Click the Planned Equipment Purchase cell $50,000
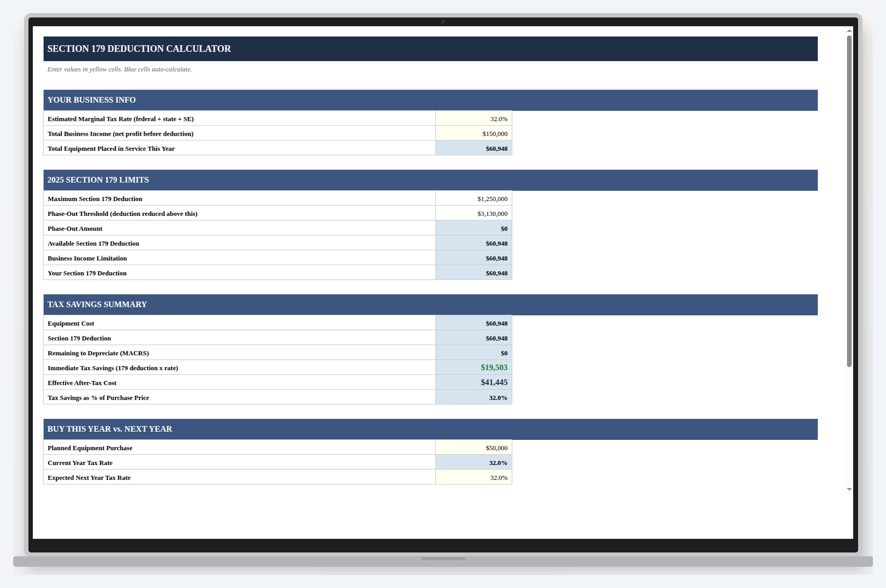This screenshot has height=588, width=886. (474, 448)
